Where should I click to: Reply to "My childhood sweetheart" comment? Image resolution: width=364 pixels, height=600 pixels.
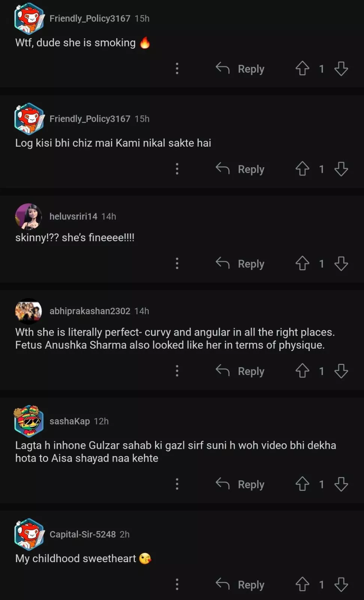[240, 584]
